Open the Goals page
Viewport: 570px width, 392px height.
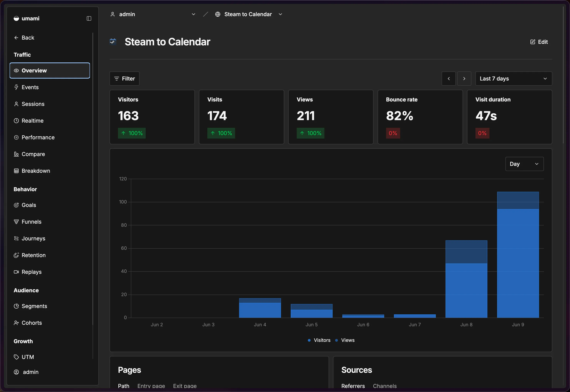50,205
